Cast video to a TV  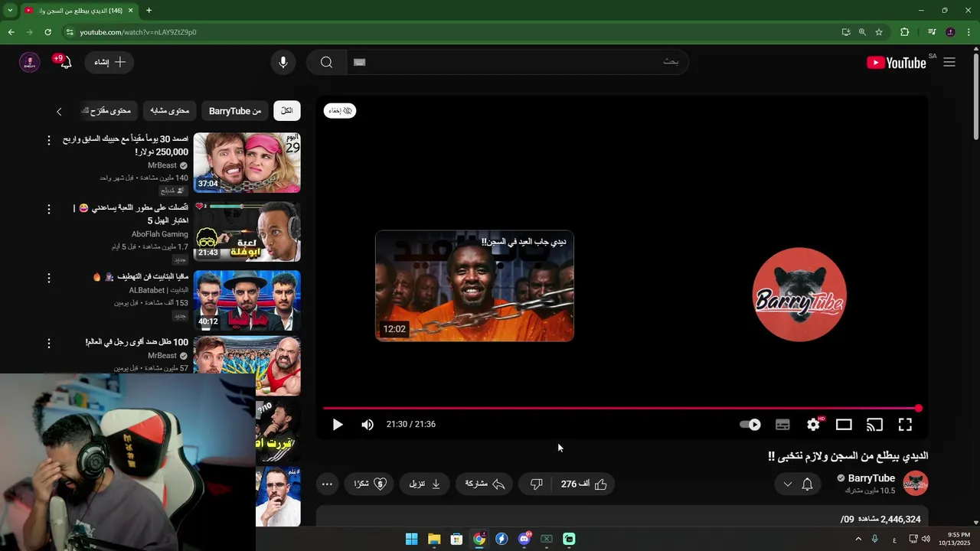[874, 425]
